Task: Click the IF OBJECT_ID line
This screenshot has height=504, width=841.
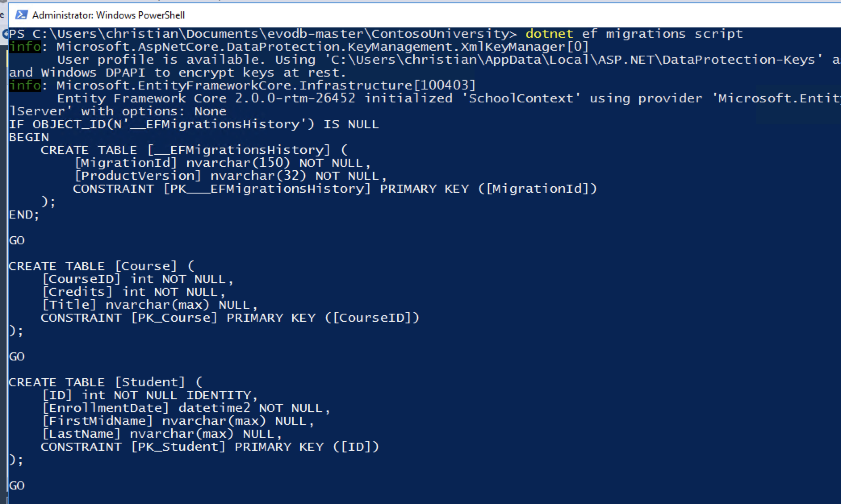Action: [x=194, y=124]
